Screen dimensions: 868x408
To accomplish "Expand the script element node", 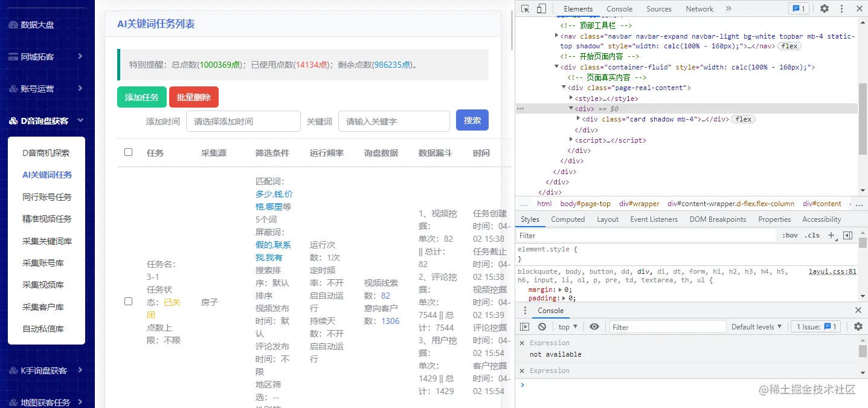I will pyautogui.click(x=571, y=140).
